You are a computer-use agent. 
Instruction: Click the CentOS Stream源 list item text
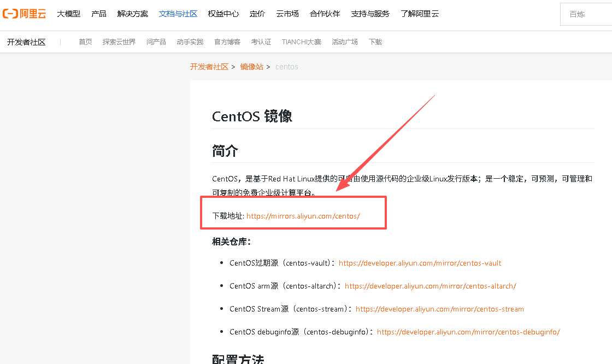[x=291, y=309]
